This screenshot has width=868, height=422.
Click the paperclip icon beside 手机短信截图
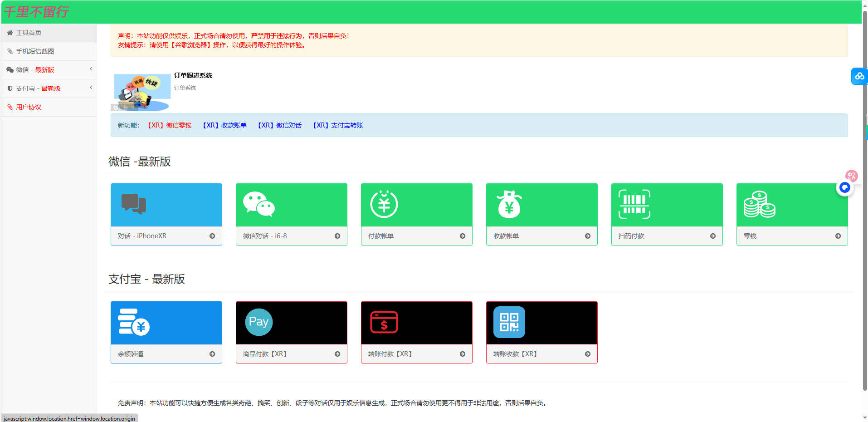[x=10, y=51]
